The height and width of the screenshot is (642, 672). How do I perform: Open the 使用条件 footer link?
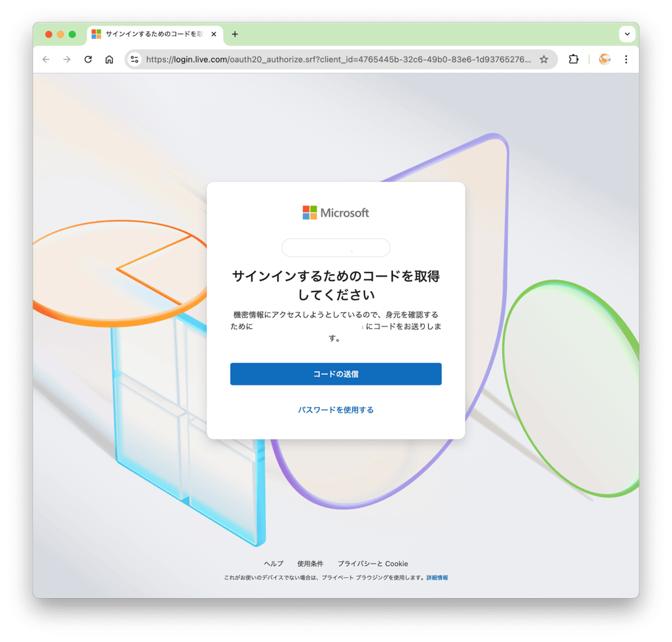click(x=310, y=563)
